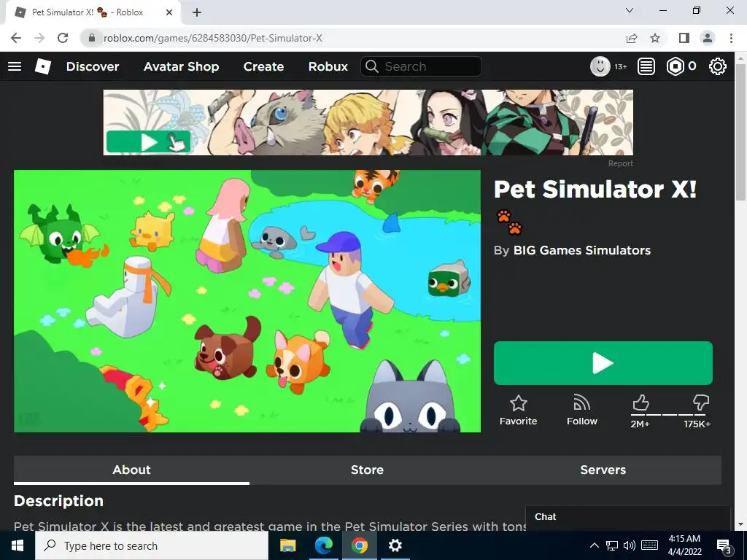The width and height of the screenshot is (747, 560).
Task: Open BIG Games Simulators creator link
Action: [581, 251]
